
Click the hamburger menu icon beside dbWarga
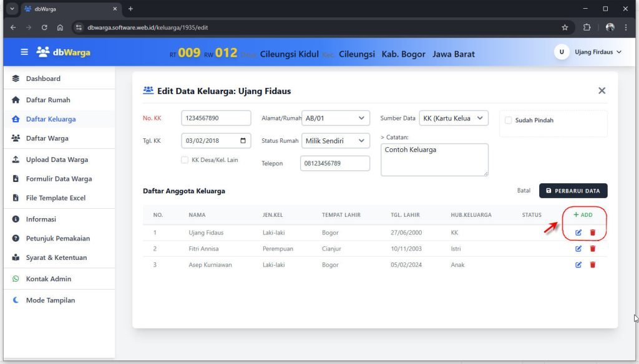[24, 52]
